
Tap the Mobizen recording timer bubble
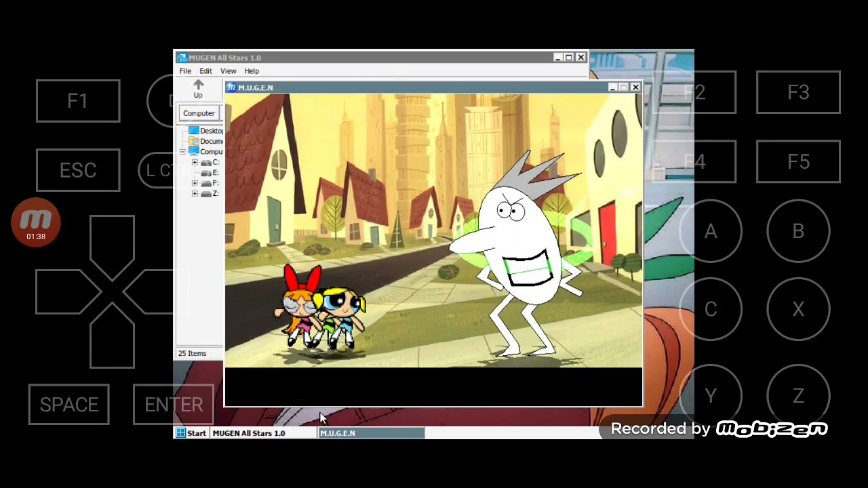(36, 223)
